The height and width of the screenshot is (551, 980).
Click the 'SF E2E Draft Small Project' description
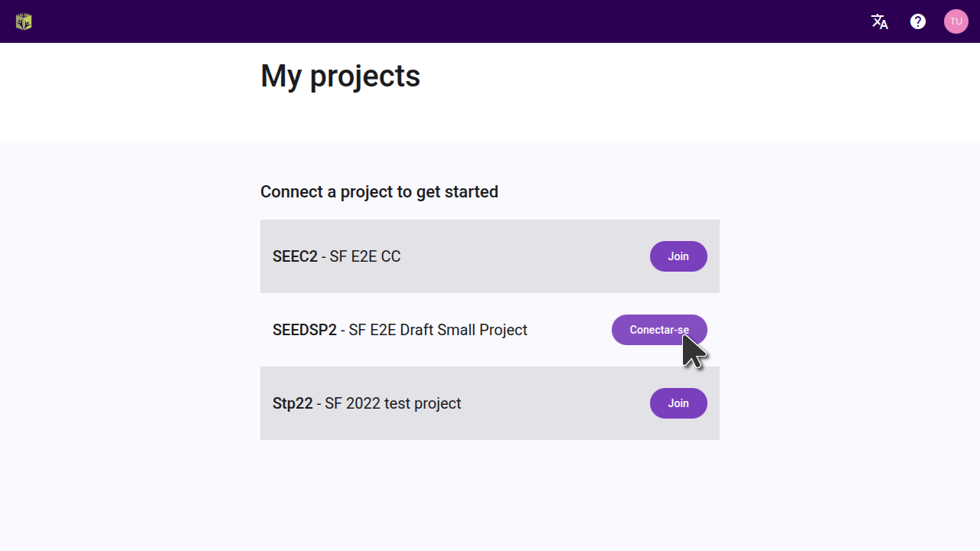438,330
